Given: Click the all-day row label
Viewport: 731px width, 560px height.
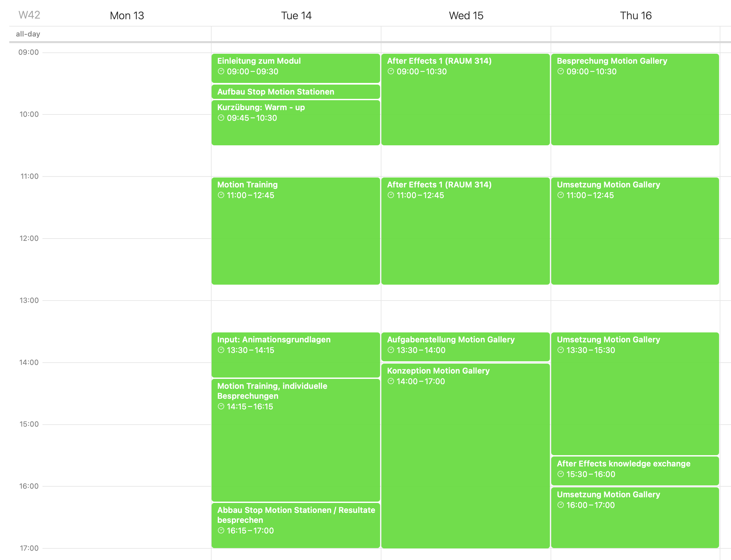Looking at the screenshot, I should pyautogui.click(x=28, y=34).
